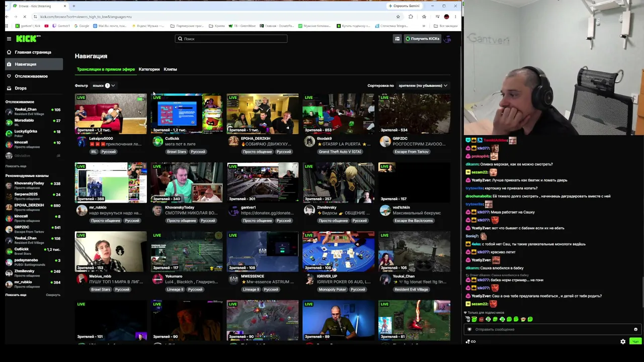Open chat settings gear icon
Viewport: 644px width, 362px height.
tap(623, 342)
